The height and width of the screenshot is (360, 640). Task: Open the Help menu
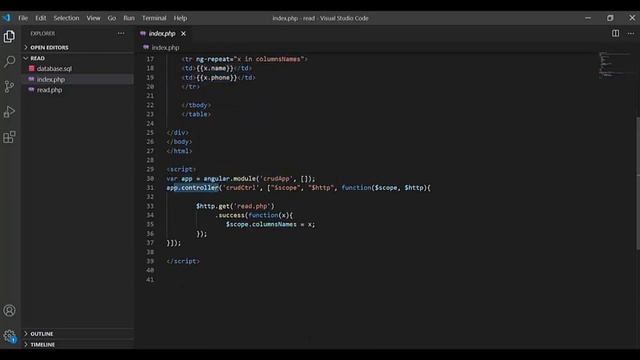pos(180,18)
